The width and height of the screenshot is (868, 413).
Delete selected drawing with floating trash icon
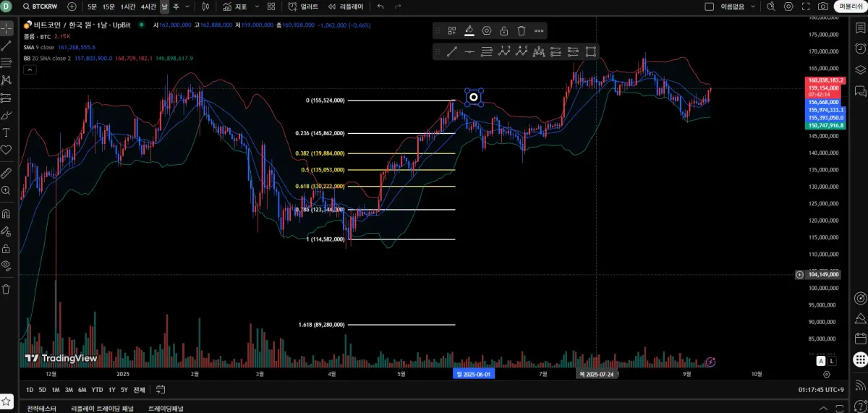522,30
